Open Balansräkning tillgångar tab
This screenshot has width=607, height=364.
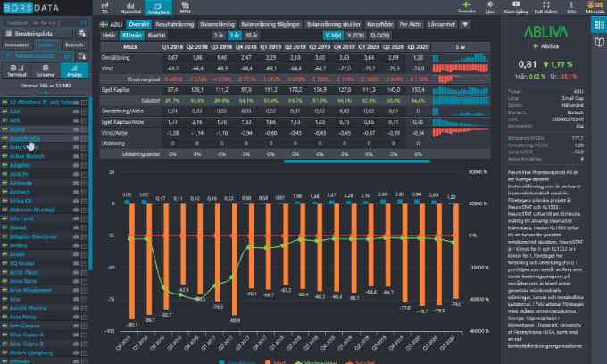pos(270,24)
